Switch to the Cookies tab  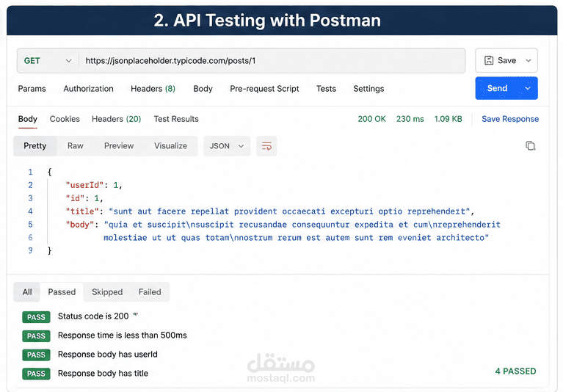[65, 119]
